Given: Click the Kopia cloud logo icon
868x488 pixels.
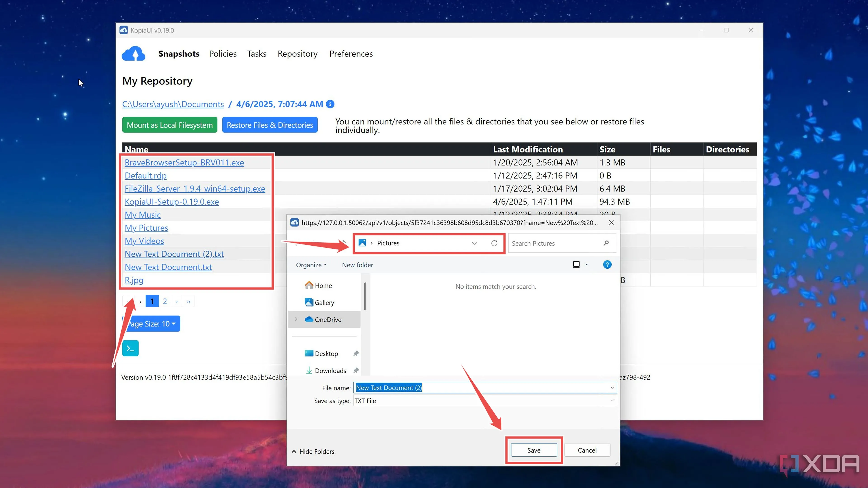Looking at the screenshot, I should point(133,54).
